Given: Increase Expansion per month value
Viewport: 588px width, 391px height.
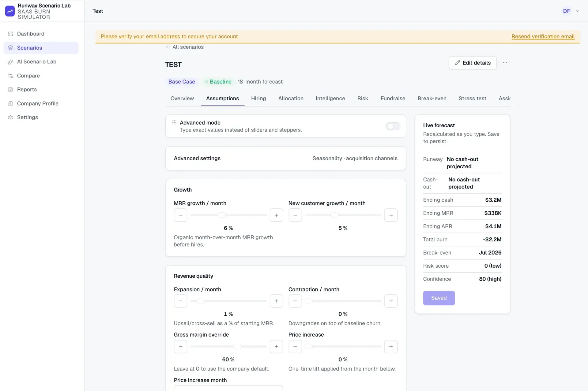Looking at the screenshot, I should 276,301.
